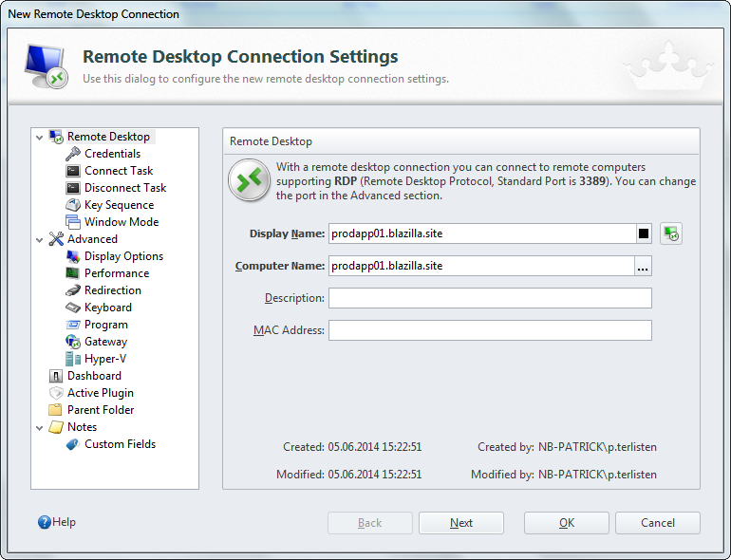Collapse the Advanced tree node
731x560 pixels.
click(40, 240)
